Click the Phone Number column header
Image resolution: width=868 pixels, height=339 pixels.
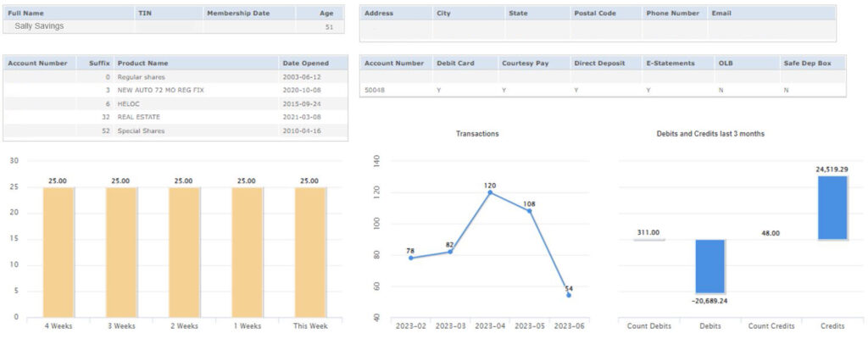tap(675, 14)
